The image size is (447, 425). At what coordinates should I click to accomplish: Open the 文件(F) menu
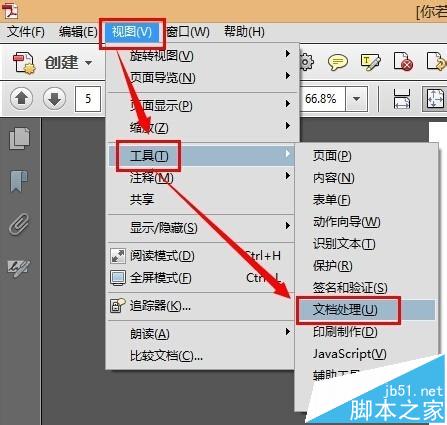point(26,32)
